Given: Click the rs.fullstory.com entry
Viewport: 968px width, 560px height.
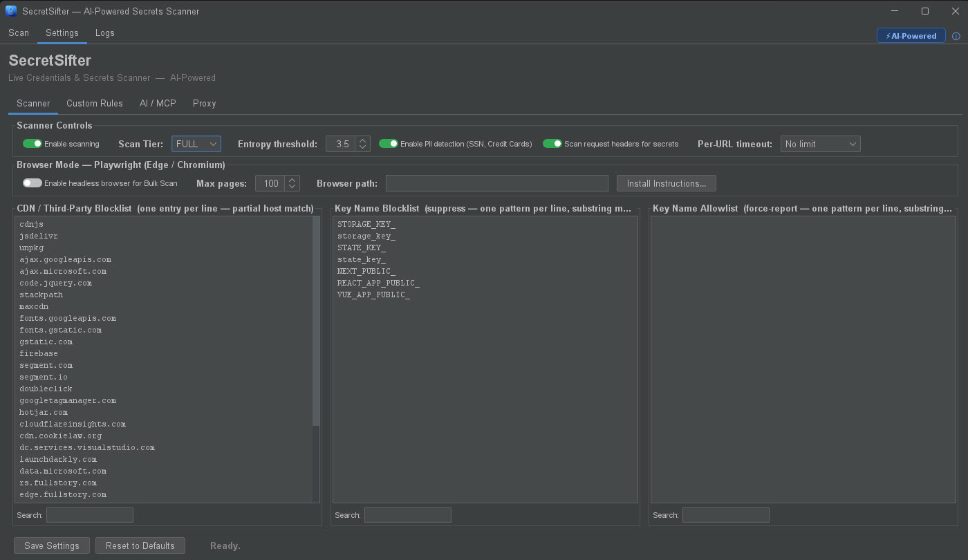Looking at the screenshot, I should click(x=58, y=483).
